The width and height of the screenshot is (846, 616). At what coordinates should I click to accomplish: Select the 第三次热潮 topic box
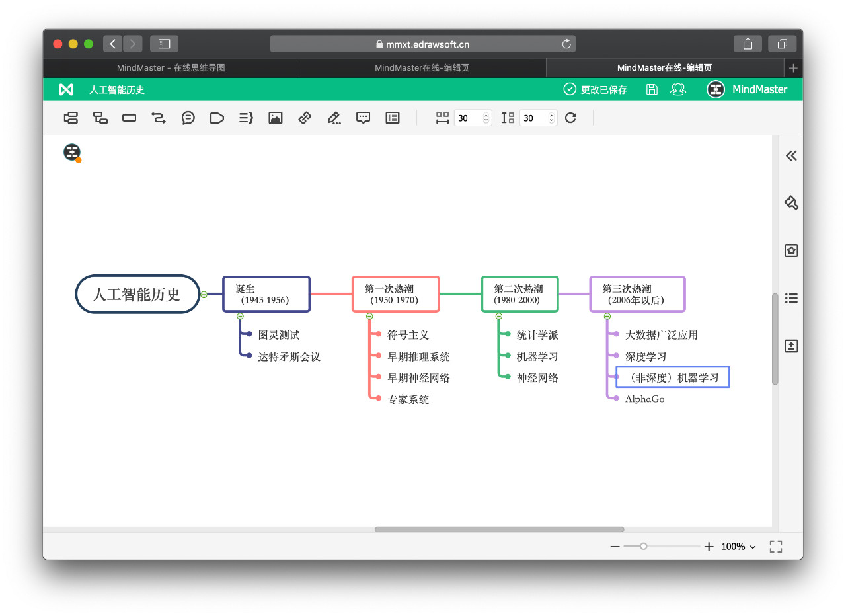click(x=637, y=294)
